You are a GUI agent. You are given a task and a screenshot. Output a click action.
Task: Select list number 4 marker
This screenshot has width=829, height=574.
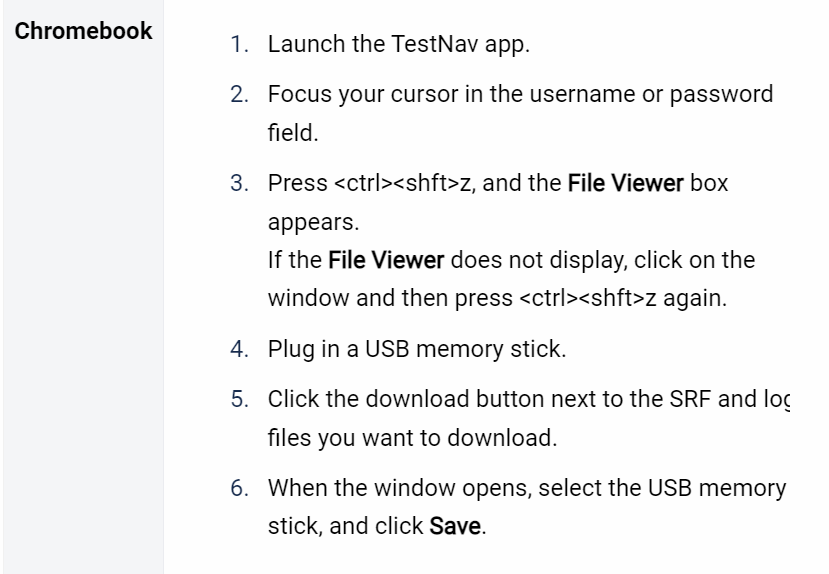click(x=240, y=349)
